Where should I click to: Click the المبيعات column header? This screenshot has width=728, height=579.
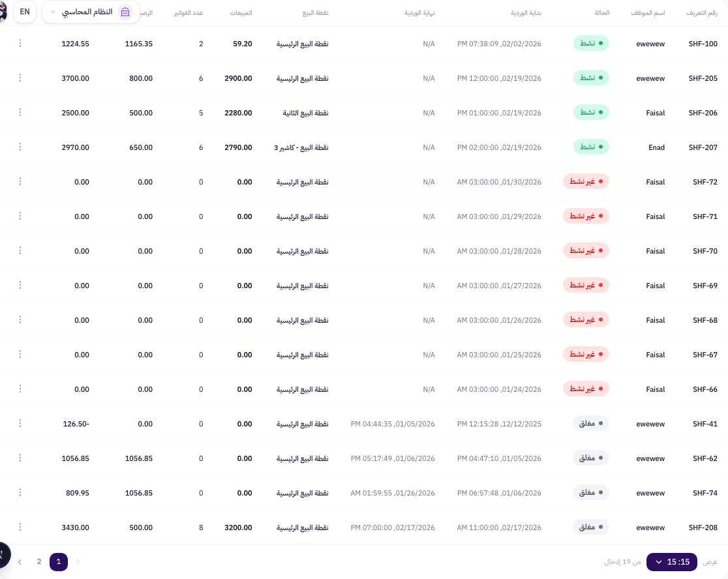[241, 13]
